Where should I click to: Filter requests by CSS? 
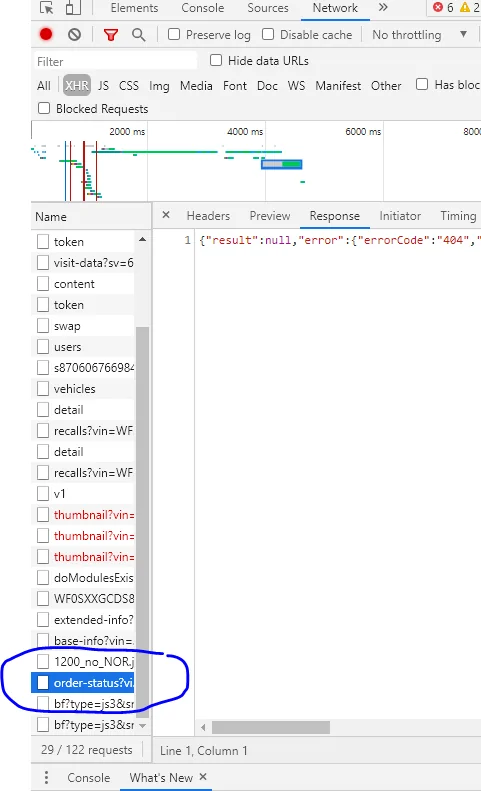click(x=129, y=85)
